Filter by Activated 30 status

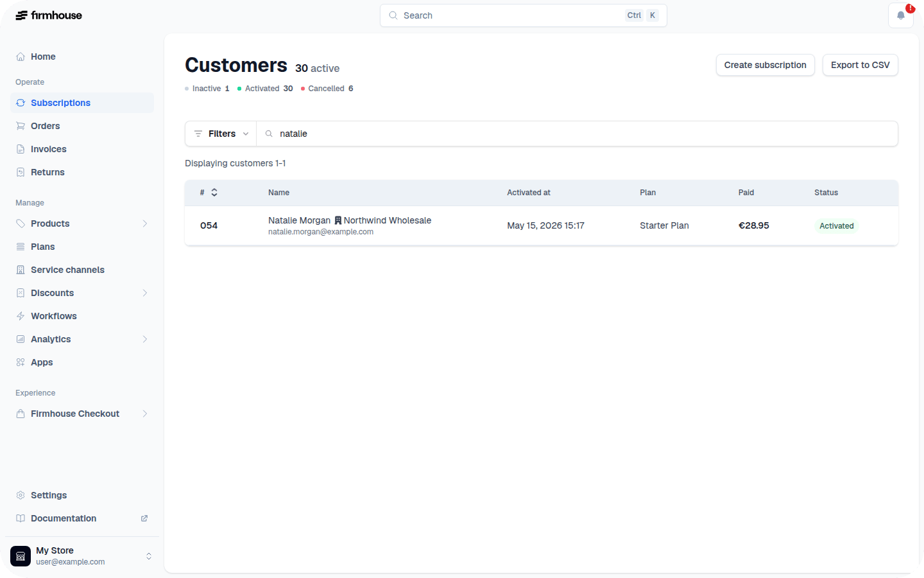265,89
